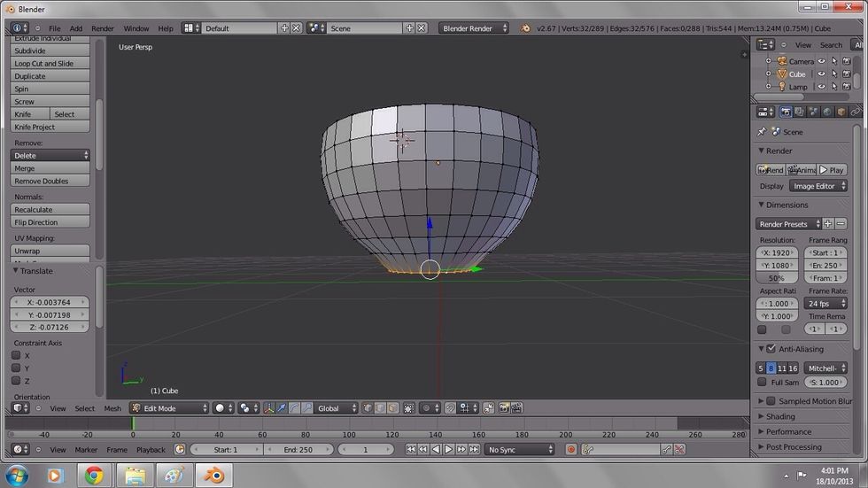Click the Loop Cut and Slide button
Viewport: 868px width, 488px height.
point(50,63)
